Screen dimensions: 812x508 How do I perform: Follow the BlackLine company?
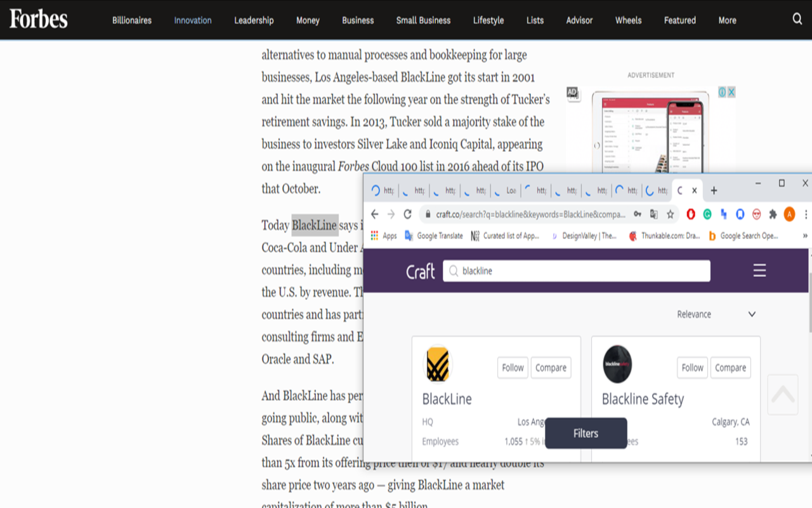click(513, 368)
